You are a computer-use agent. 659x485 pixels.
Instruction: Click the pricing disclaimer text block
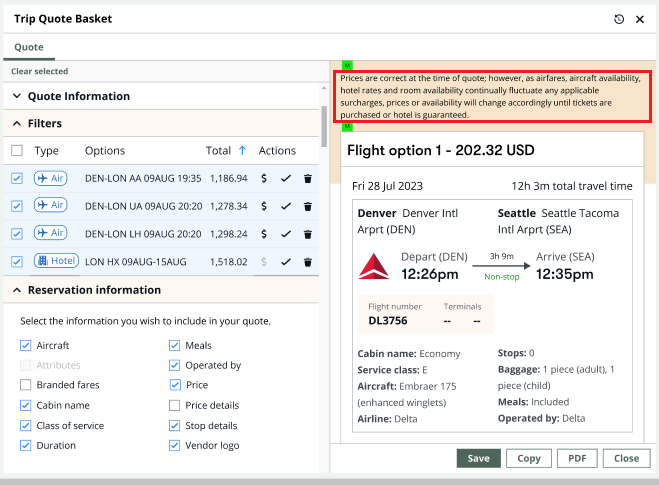[x=491, y=96]
